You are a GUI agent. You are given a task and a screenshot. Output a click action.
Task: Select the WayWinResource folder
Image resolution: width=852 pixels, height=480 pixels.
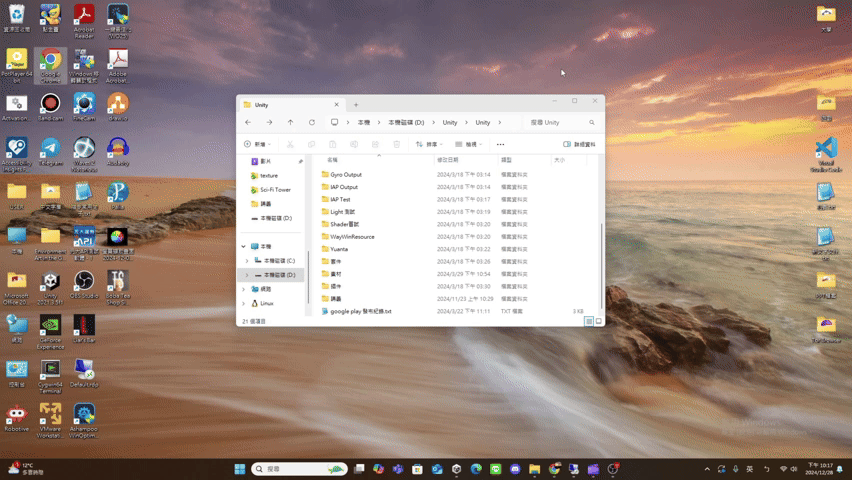[352, 237]
